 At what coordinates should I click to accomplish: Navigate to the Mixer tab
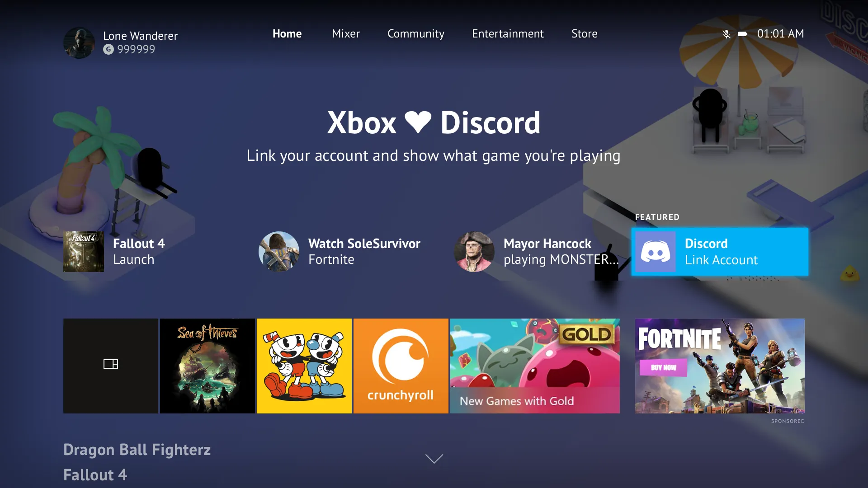345,33
